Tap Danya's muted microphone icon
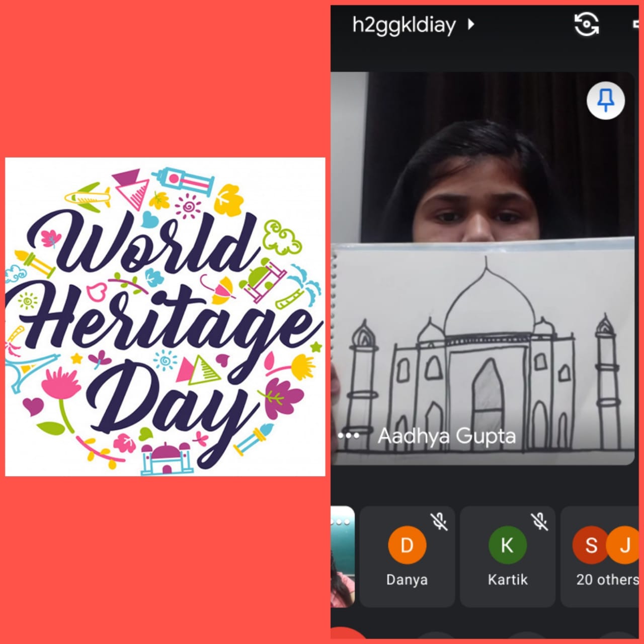Screen dimensions: 644x644 pos(440,522)
